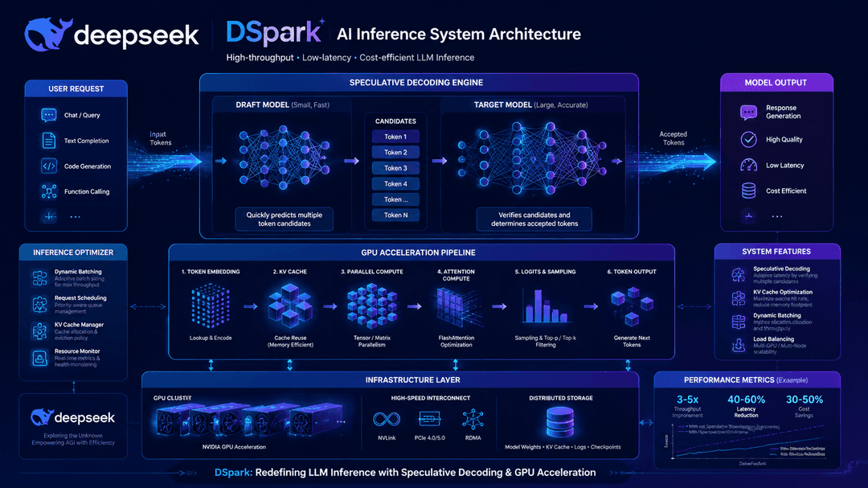Click the RDMA network icon
Image resolution: width=868 pixels, height=488 pixels.
(473, 420)
